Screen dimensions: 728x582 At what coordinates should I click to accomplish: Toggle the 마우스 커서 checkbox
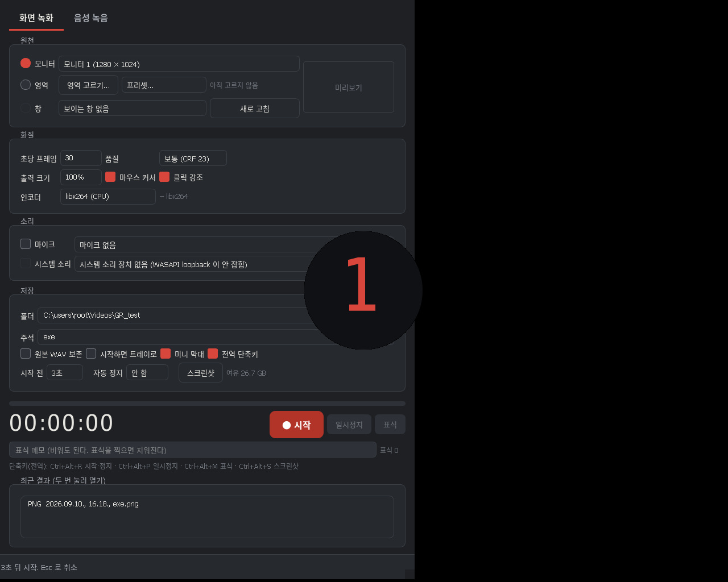tap(110, 177)
